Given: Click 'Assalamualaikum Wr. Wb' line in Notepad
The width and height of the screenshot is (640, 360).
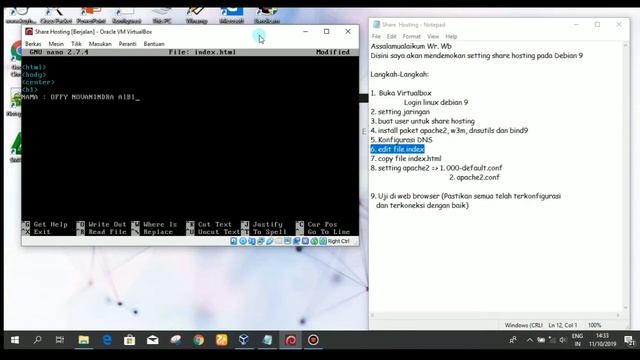Looking at the screenshot, I should [x=411, y=46].
